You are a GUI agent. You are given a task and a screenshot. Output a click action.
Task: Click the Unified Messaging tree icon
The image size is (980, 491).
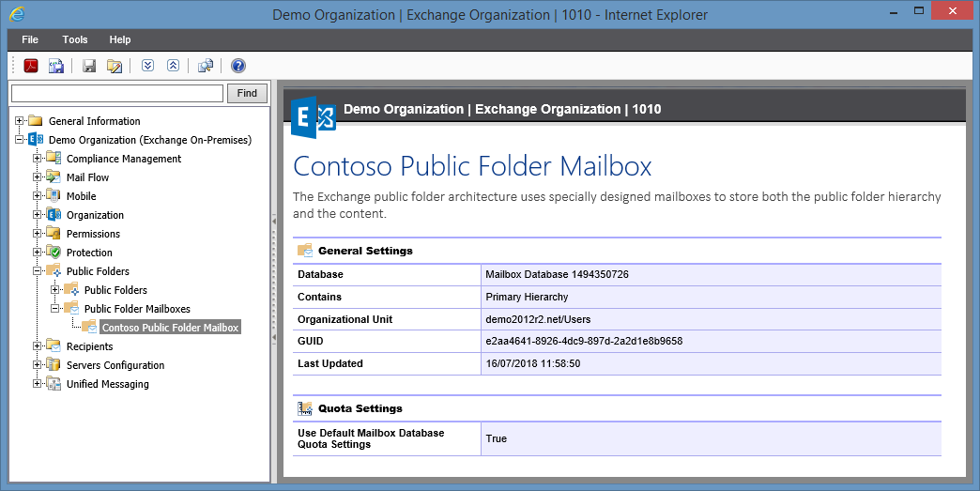[54, 383]
